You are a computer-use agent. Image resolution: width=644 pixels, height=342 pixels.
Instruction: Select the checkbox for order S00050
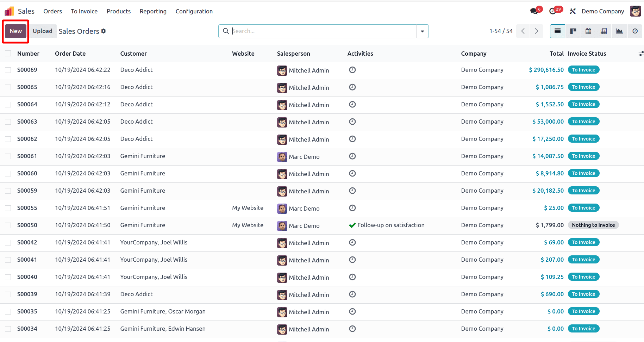point(8,225)
